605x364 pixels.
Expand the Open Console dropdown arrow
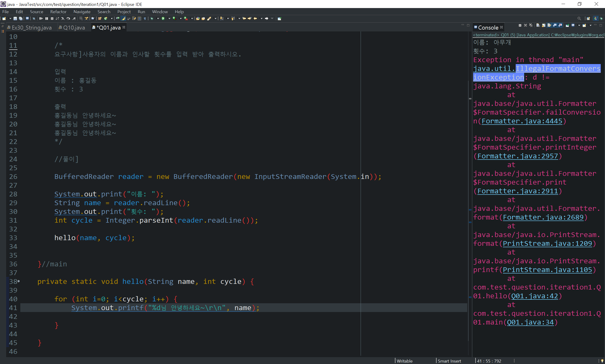pos(590,26)
